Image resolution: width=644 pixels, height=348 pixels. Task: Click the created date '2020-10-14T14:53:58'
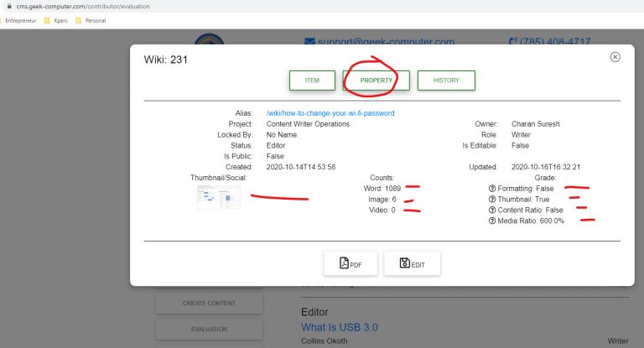click(x=301, y=167)
